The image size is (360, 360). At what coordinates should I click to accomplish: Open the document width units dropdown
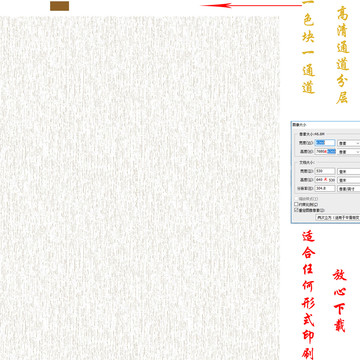pos(349,171)
